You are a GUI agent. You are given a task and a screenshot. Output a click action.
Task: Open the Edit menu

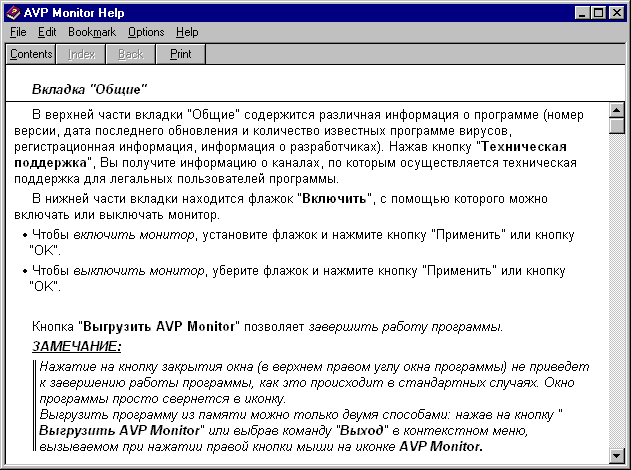47,32
